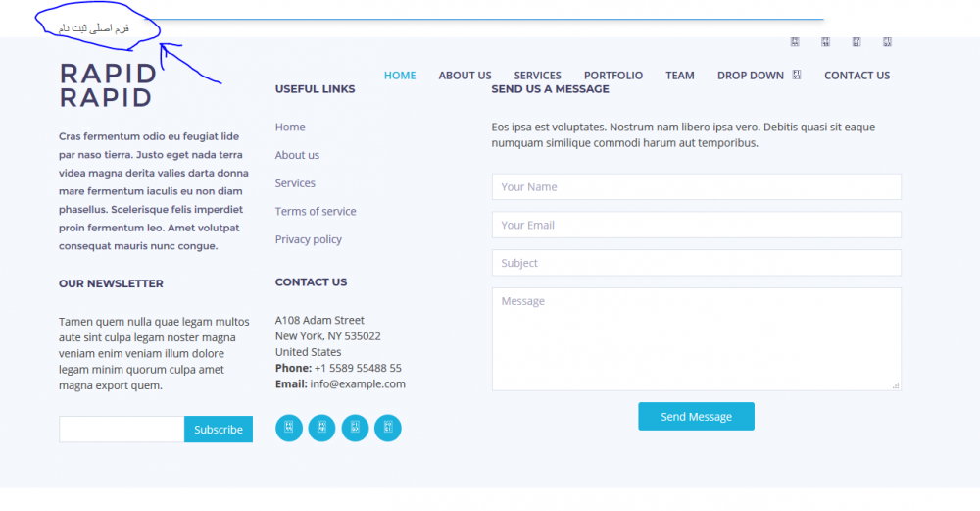The height and width of the screenshot is (511, 980).
Task: Click the paragraph starting 'Eos ipsa est voluptates'
Action: pos(683,135)
